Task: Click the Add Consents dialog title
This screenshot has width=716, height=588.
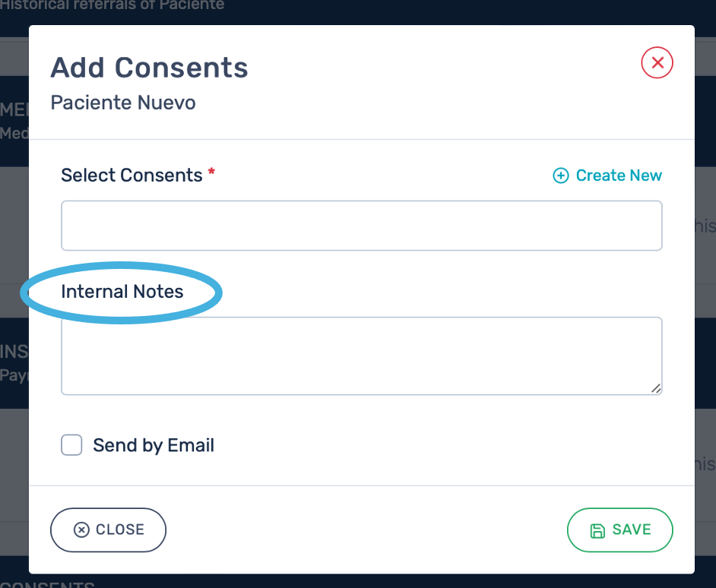Action: coord(149,68)
